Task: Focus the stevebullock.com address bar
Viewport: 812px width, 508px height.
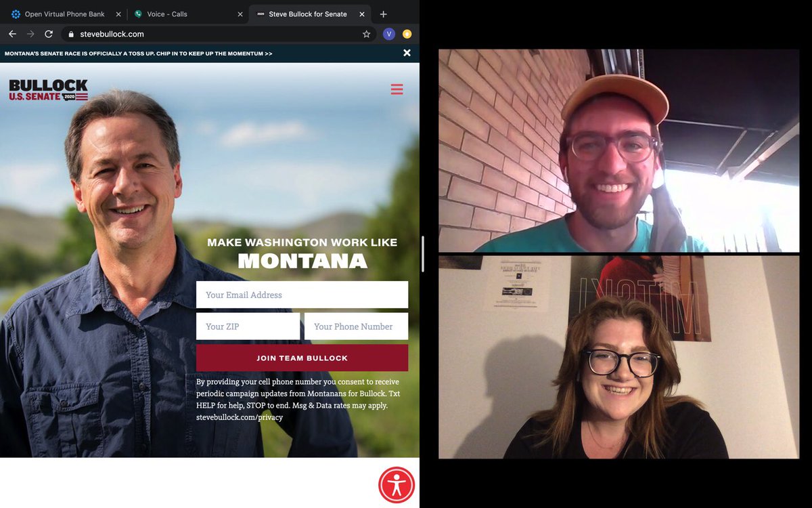Action: point(220,34)
